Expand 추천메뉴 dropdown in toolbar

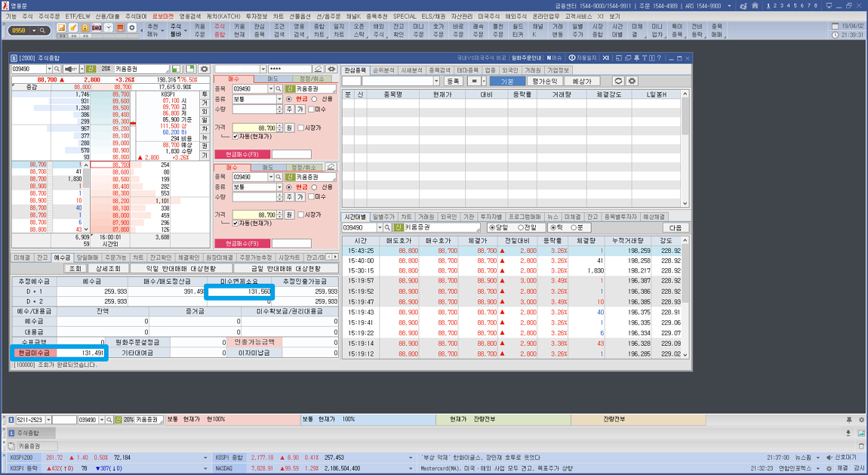pos(162,30)
